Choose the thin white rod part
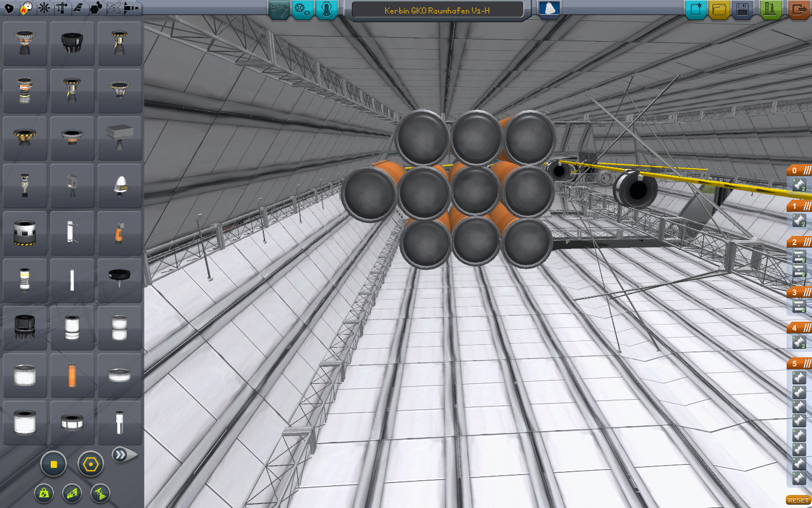Screen dimensions: 812x508 (x=72, y=281)
